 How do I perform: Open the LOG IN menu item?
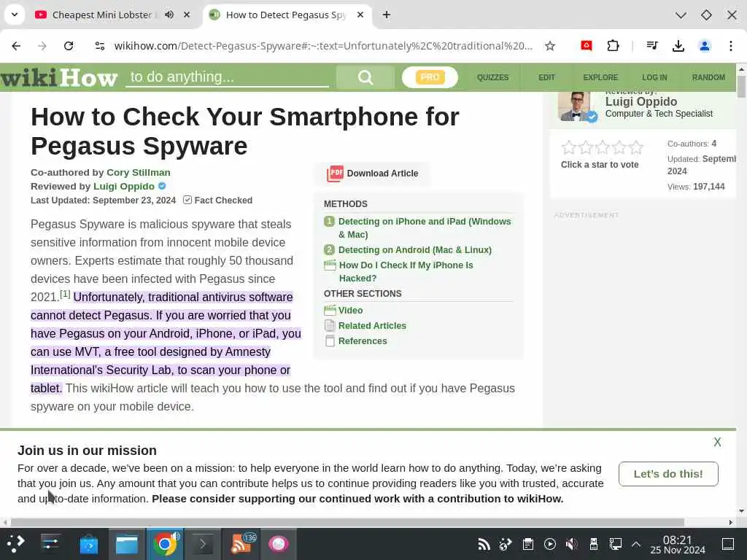[x=654, y=77]
